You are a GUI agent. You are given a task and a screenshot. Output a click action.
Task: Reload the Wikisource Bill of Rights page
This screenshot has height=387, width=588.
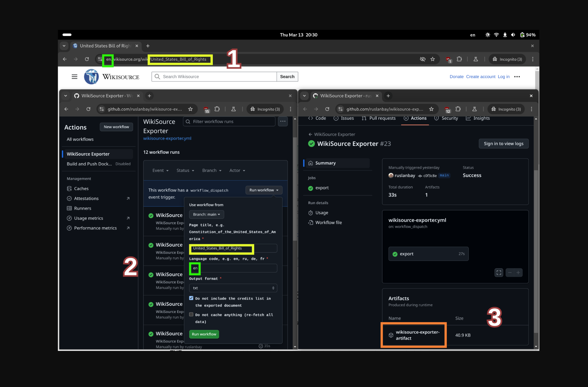click(x=87, y=59)
